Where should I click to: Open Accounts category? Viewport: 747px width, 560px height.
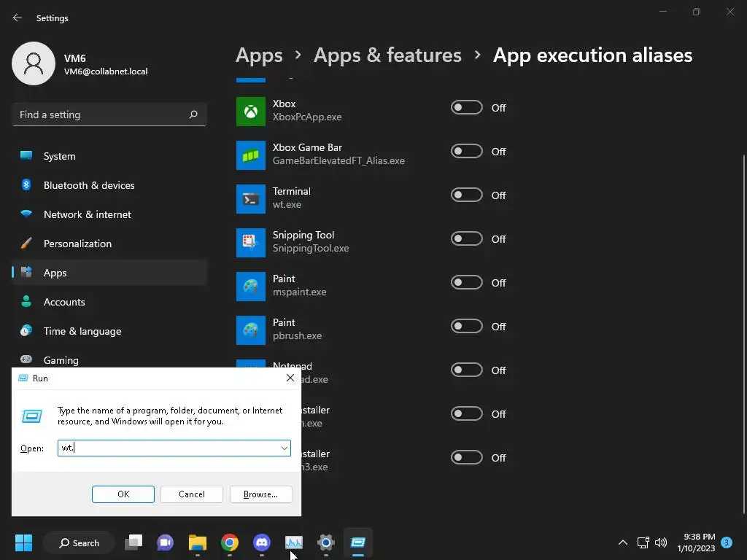click(x=109, y=302)
